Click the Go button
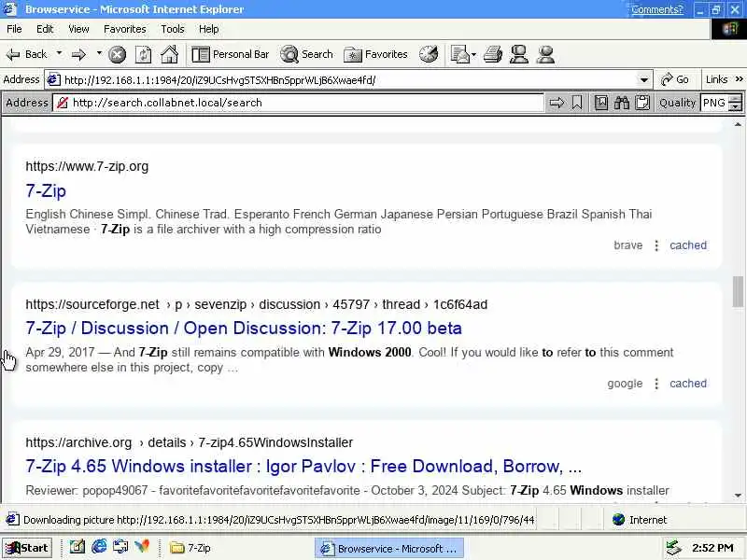Viewport: 747px width, 560px height. [x=675, y=79]
